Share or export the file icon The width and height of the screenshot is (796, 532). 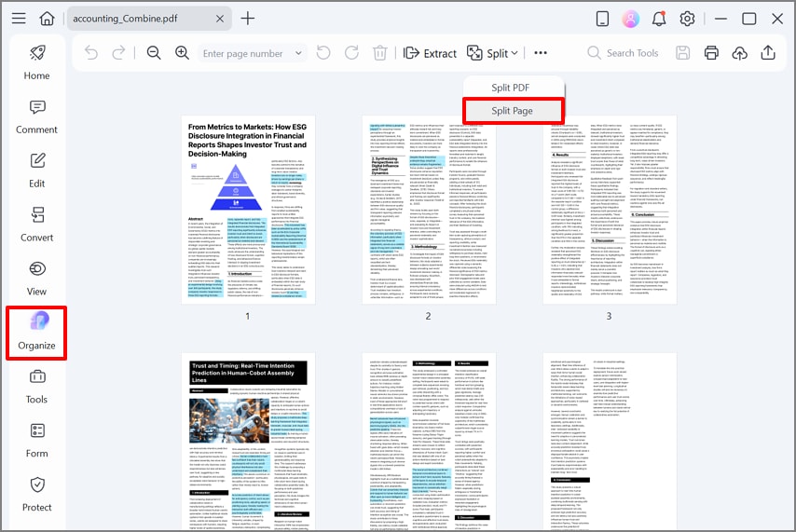tap(768, 53)
